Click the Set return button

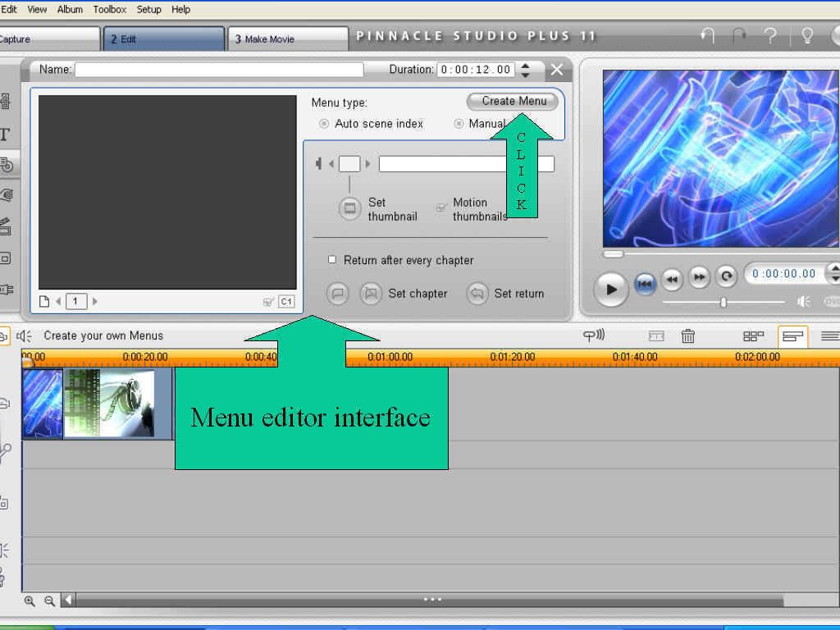[477, 294]
